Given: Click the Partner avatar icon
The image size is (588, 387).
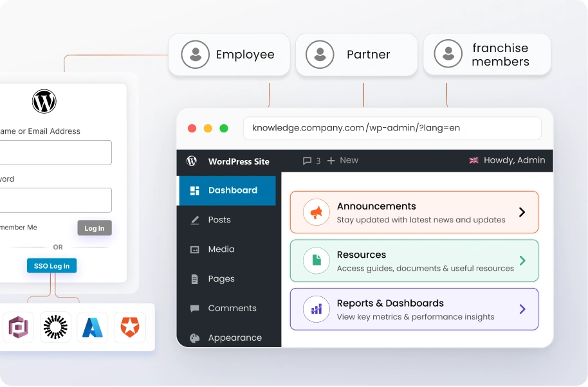Looking at the screenshot, I should pos(320,55).
